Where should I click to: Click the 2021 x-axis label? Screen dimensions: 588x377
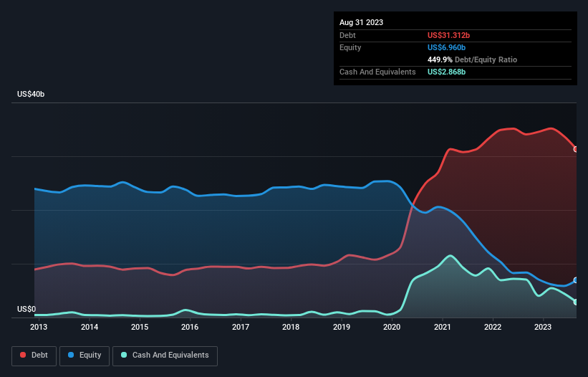pos(443,327)
